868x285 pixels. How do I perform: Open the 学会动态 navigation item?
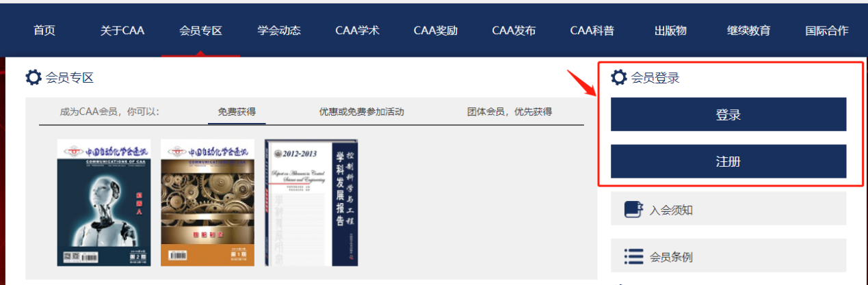point(279,31)
